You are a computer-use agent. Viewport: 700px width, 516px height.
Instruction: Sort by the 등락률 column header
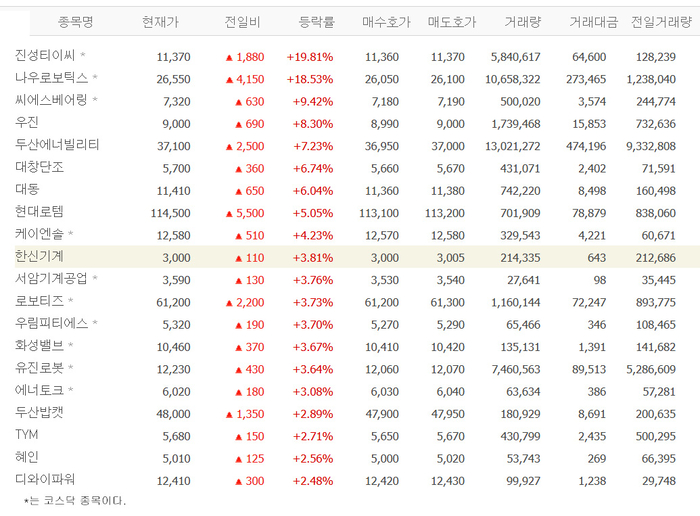pyautogui.click(x=315, y=22)
